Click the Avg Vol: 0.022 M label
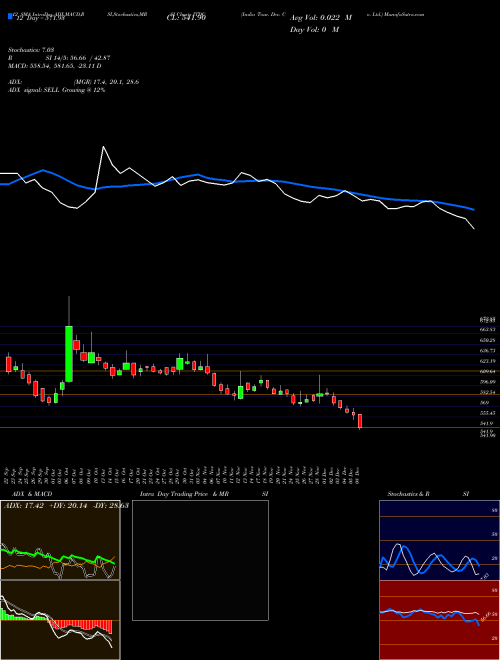This screenshot has width=500, height=660. (x=321, y=18)
